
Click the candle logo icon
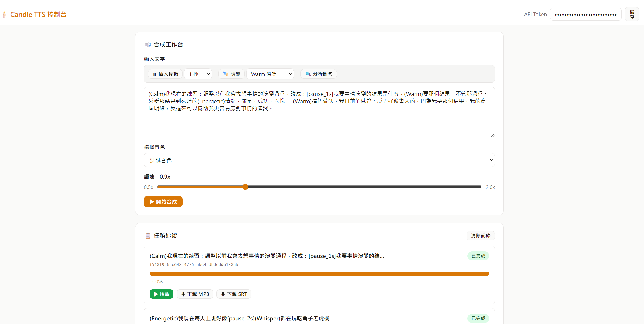(4, 15)
